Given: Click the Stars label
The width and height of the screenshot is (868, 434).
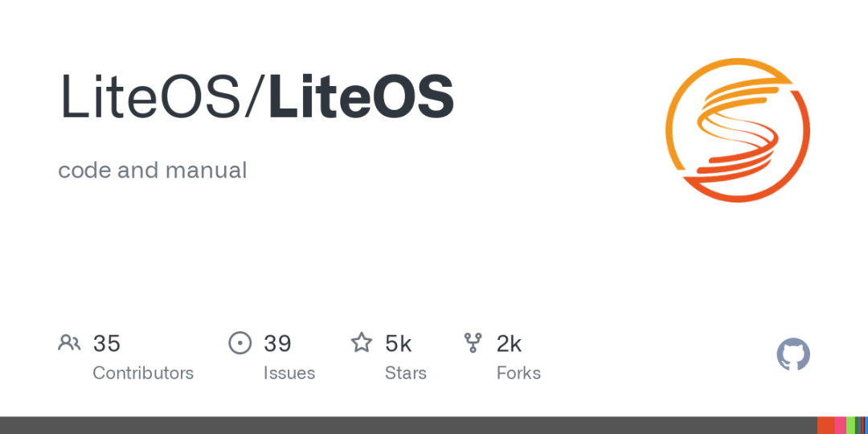Looking at the screenshot, I should tap(406, 373).
